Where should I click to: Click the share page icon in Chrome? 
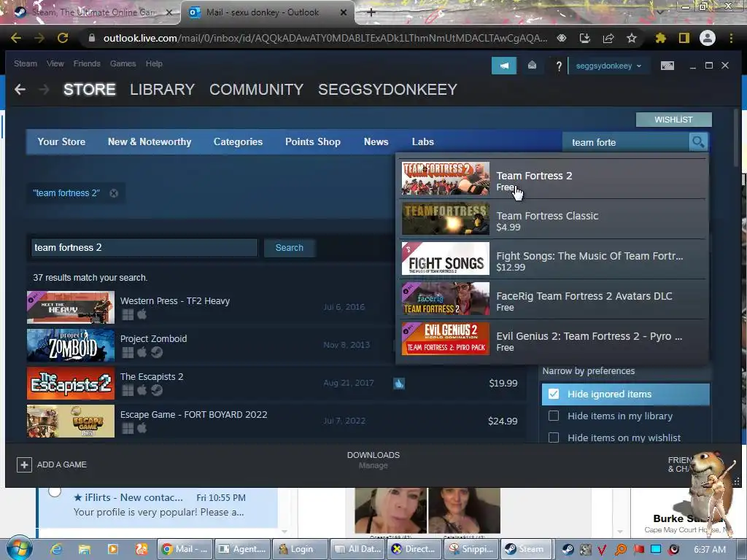(x=608, y=38)
